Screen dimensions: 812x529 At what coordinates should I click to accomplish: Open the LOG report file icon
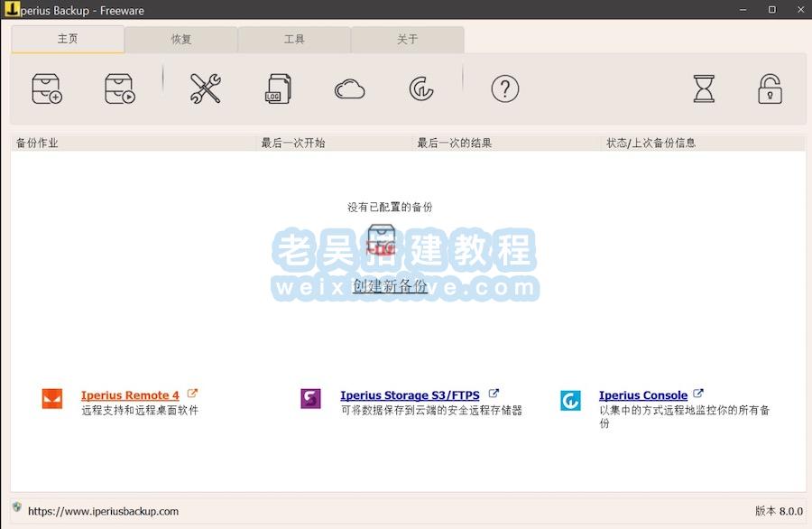[x=278, y=88]
